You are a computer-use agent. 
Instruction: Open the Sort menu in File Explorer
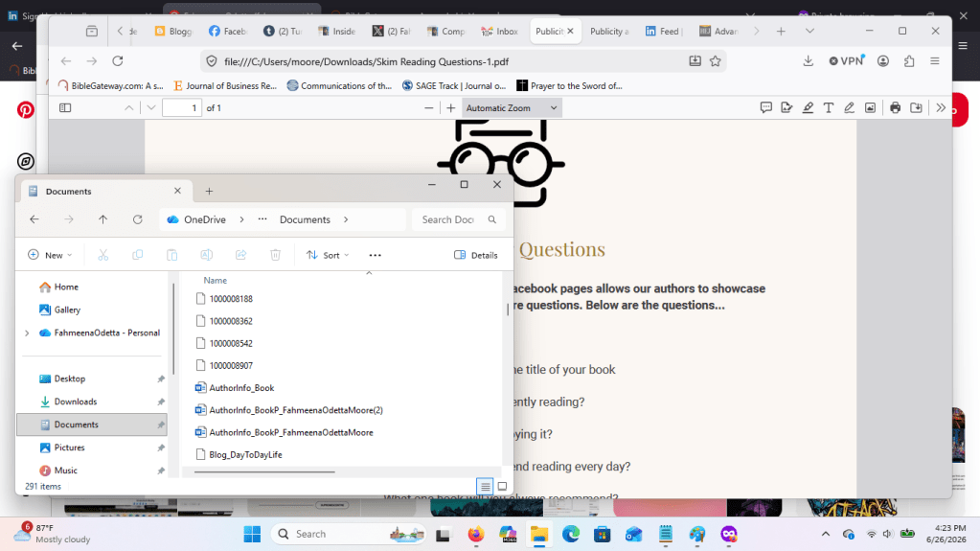pos(328,255)
